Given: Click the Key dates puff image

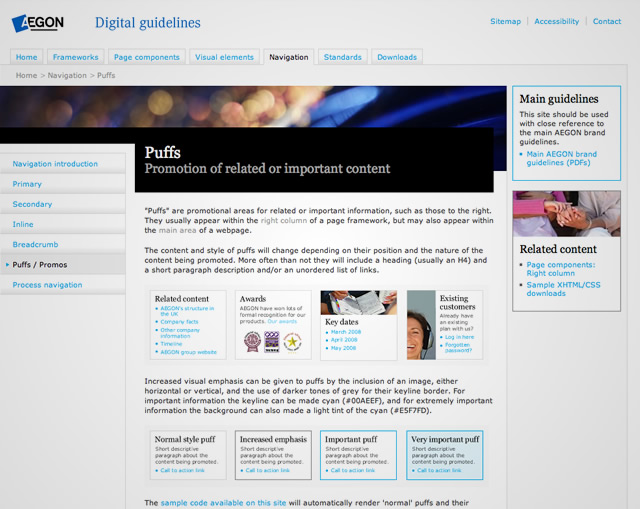Looking at the screenshot, I should (x=358, y=302).
